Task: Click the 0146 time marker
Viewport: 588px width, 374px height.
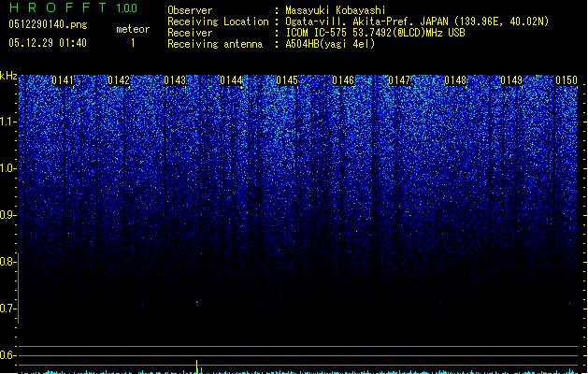Action: pyautogui.click(x=343, y=80)
